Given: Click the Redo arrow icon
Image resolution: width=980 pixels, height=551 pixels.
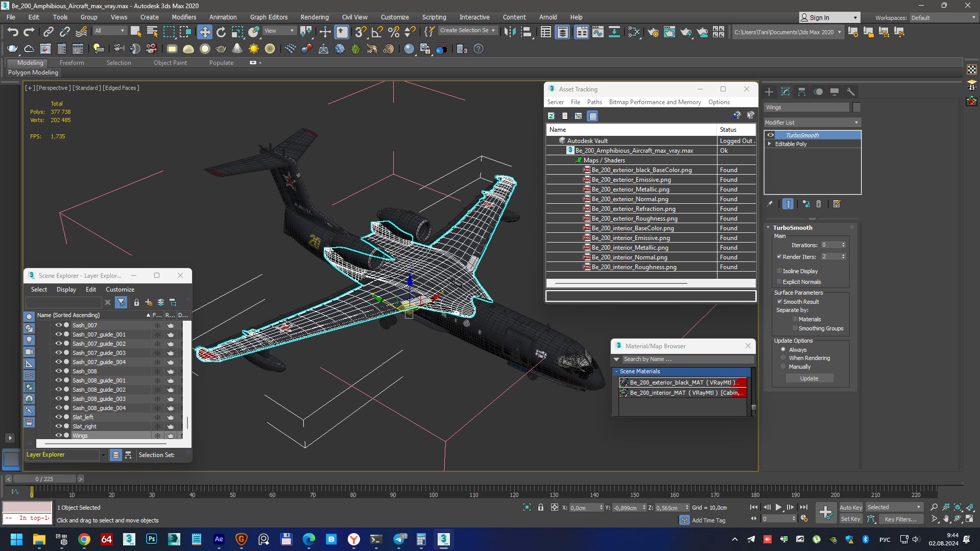Looking at the screenshot, I should pos(29,32).
